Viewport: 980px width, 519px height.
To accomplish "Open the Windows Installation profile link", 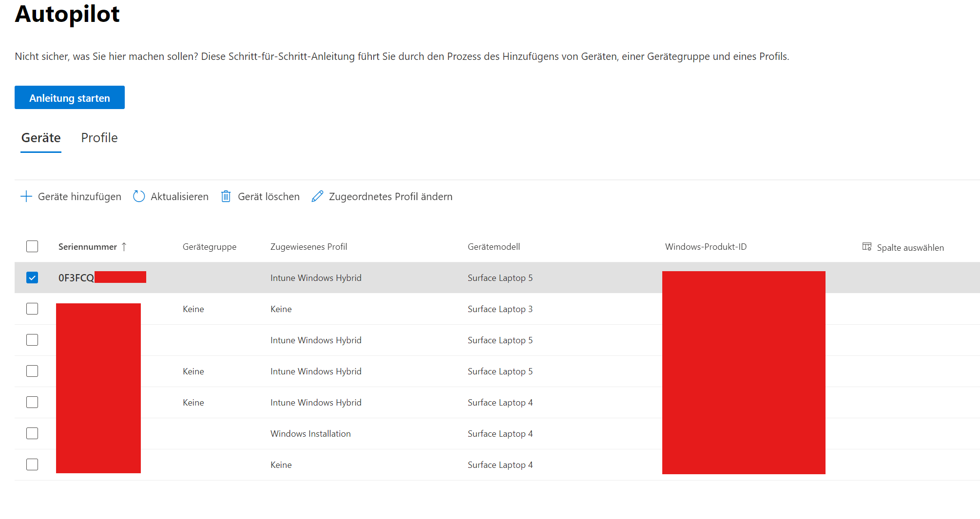I will pyautogui.click(x=310, y=433).
